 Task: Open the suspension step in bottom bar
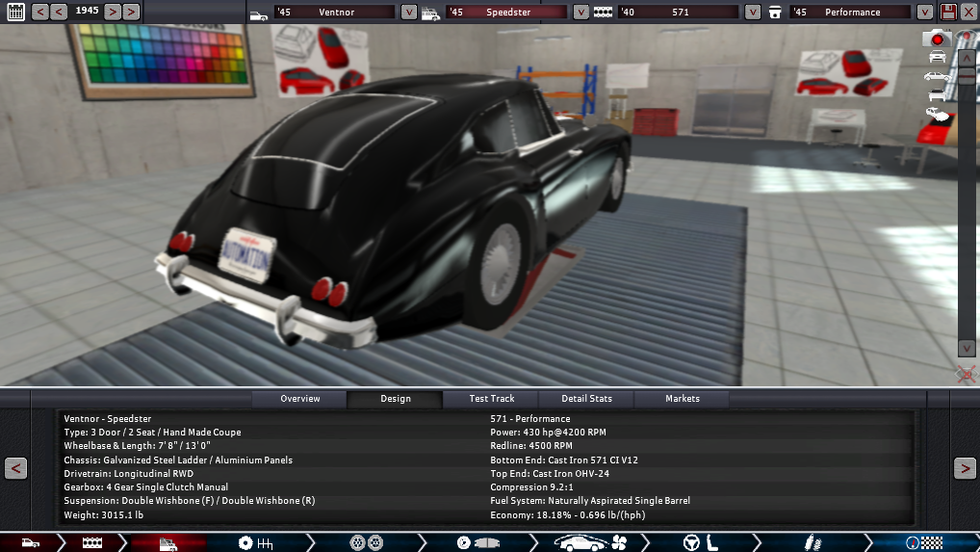[811, 543]
